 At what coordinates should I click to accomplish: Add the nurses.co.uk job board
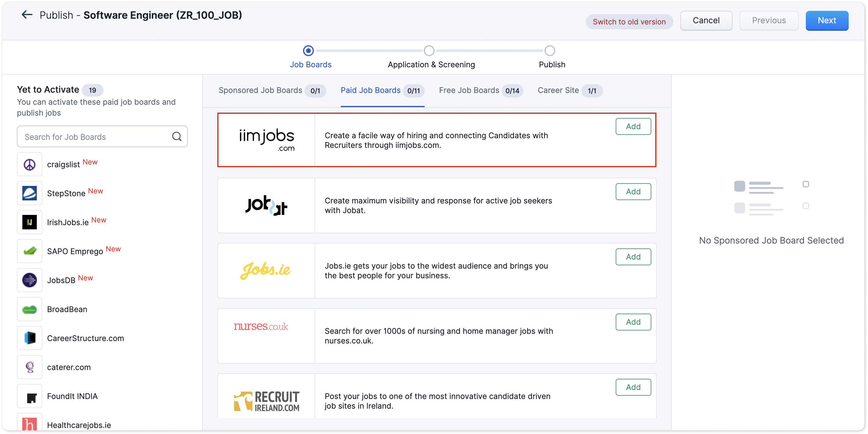(633, 322)
